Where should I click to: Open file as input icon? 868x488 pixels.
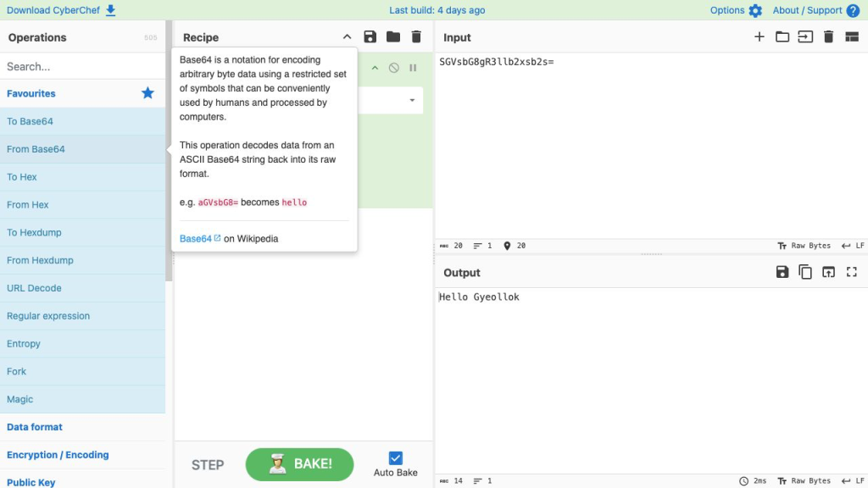(x=805, y=37)
